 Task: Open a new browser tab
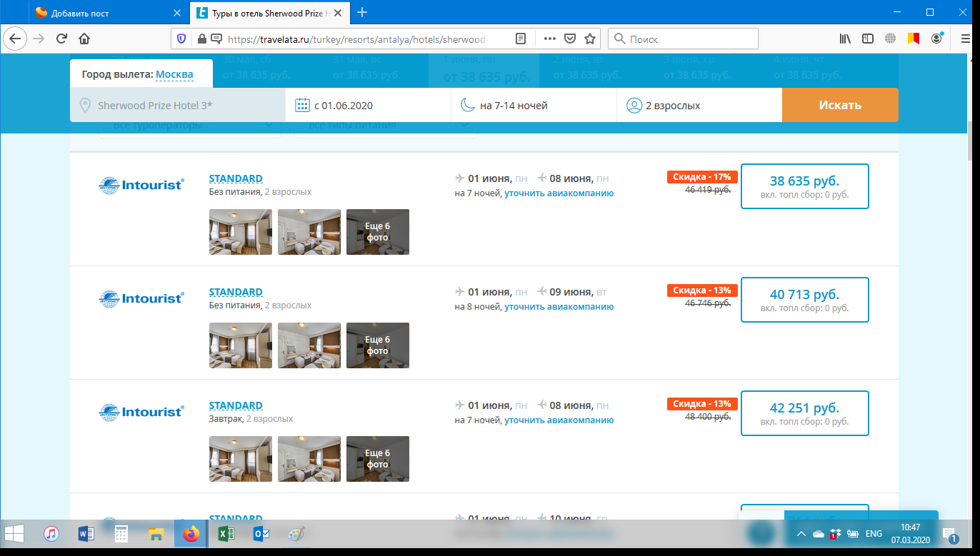click(362, 12)
